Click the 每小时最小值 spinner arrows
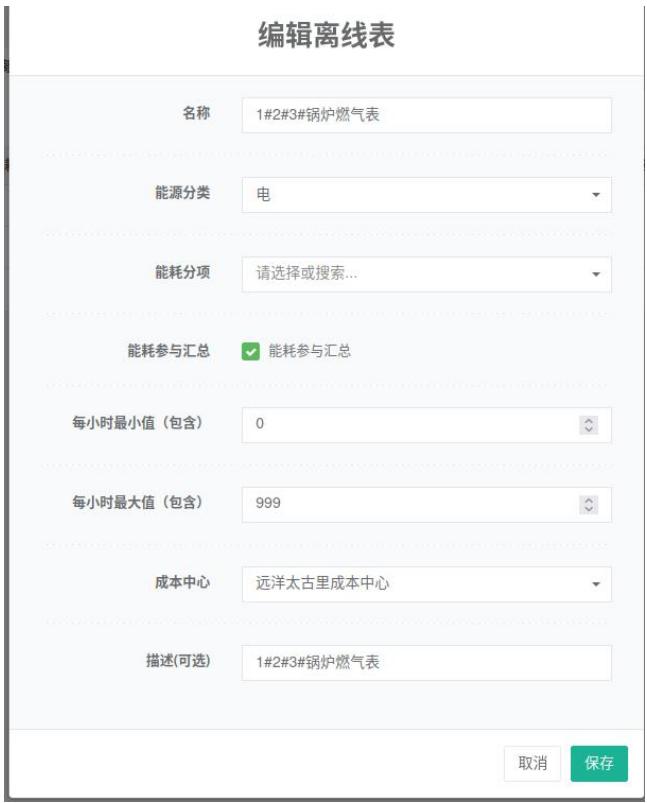The width and height of the screenshot is (647, 803). click(x=589, y=425)
